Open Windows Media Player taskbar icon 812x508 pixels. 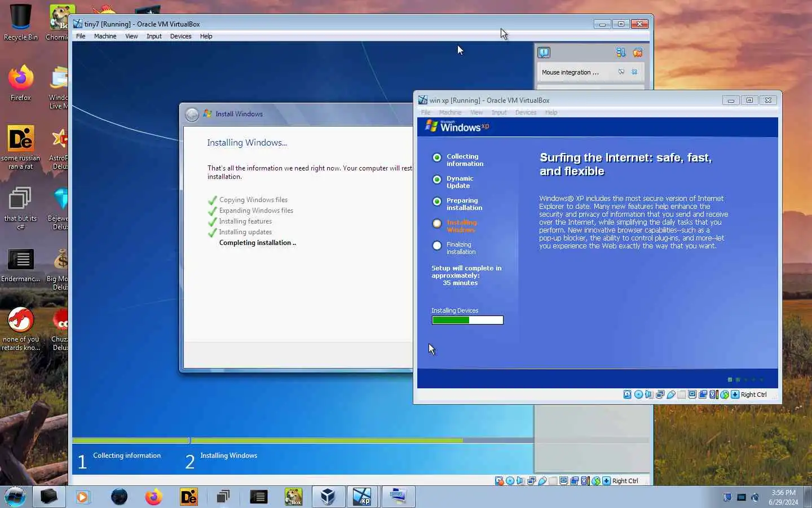tap(83, 497)
